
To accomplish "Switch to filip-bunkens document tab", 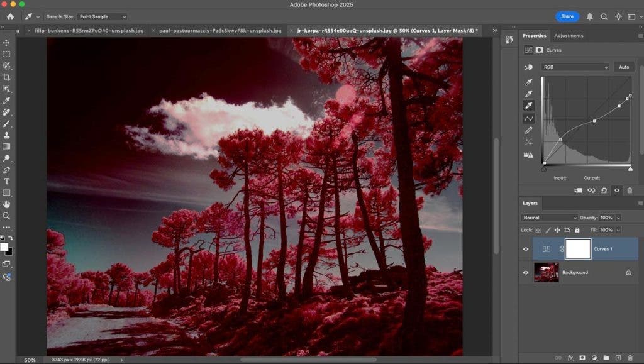I will 89,31.
